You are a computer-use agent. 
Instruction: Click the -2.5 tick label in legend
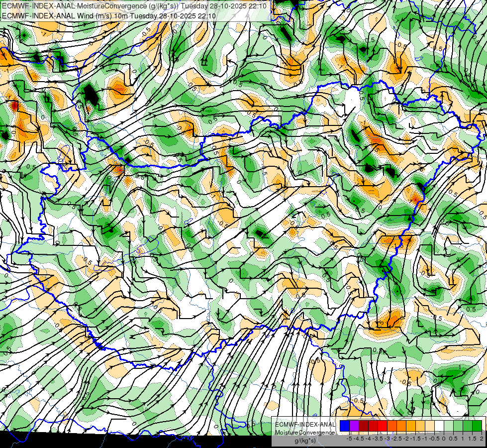[x=396, y=439]
